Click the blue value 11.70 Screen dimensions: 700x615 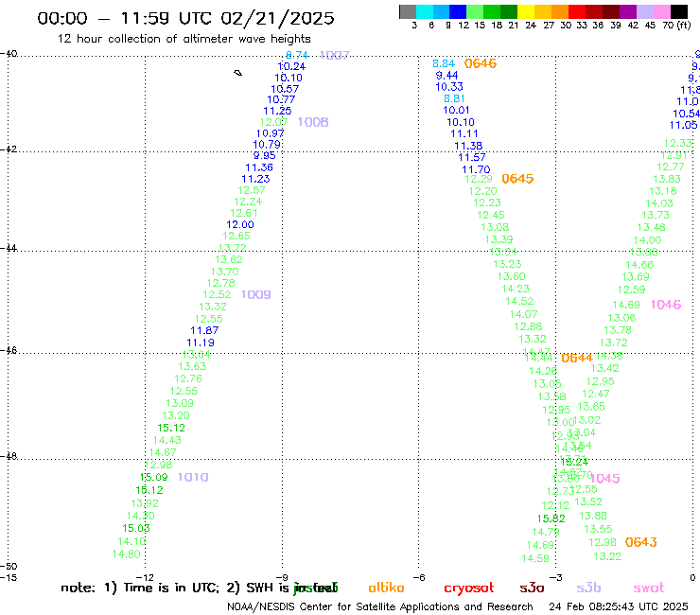point(476,169)
